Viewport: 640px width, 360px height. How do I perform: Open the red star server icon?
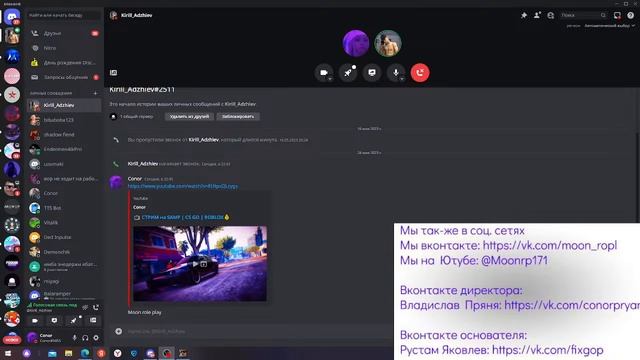[12, 95]
